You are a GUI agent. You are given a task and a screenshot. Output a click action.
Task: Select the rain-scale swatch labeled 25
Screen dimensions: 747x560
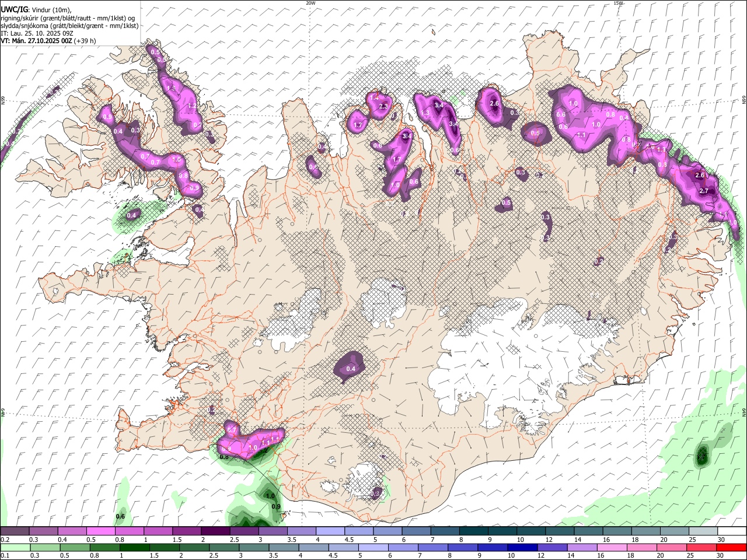point(701,547)
